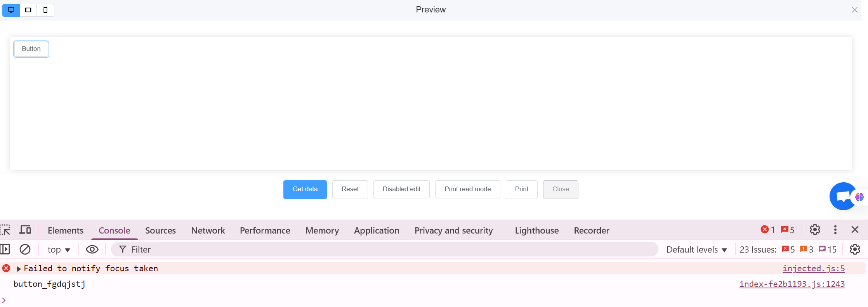Switch to the Network tab

pyautogui.click(x=208, y=230)
